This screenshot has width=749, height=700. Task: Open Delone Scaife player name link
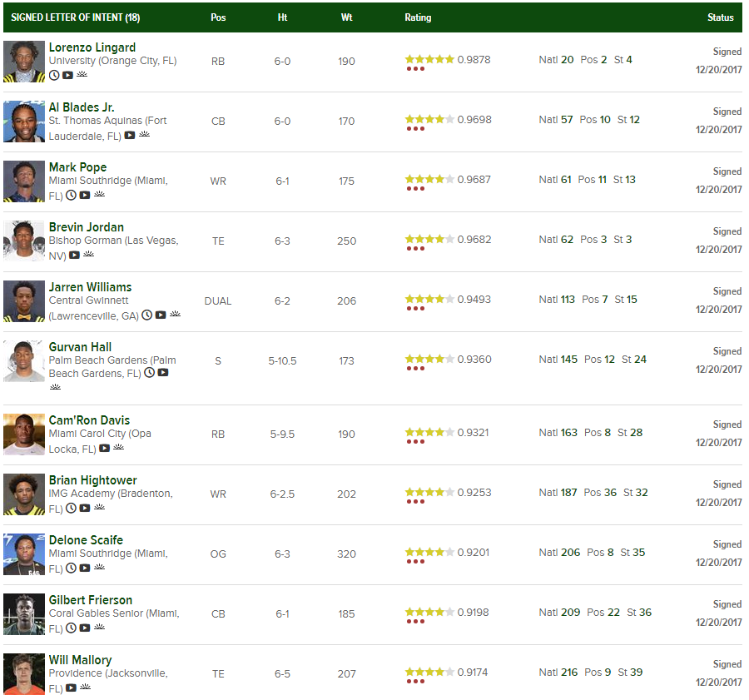pos(86,540)
